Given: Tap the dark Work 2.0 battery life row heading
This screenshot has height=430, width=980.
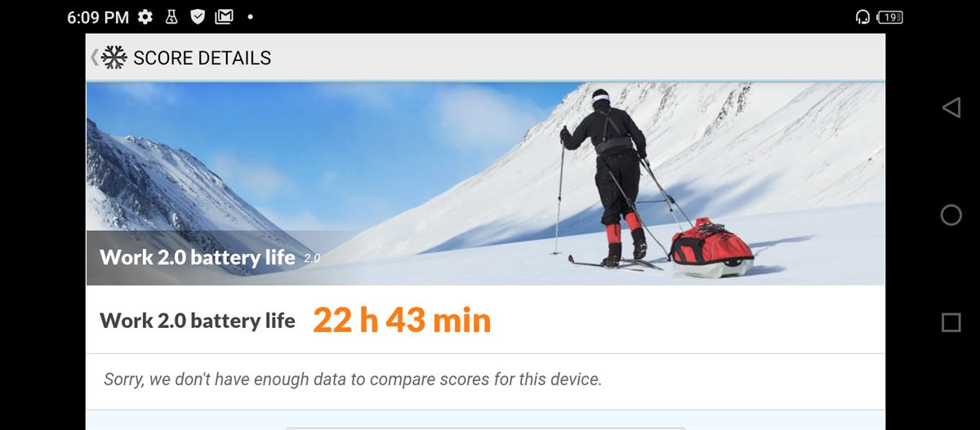Looking at the screenshot, I should pyautogui.click(x=197, y=321).
